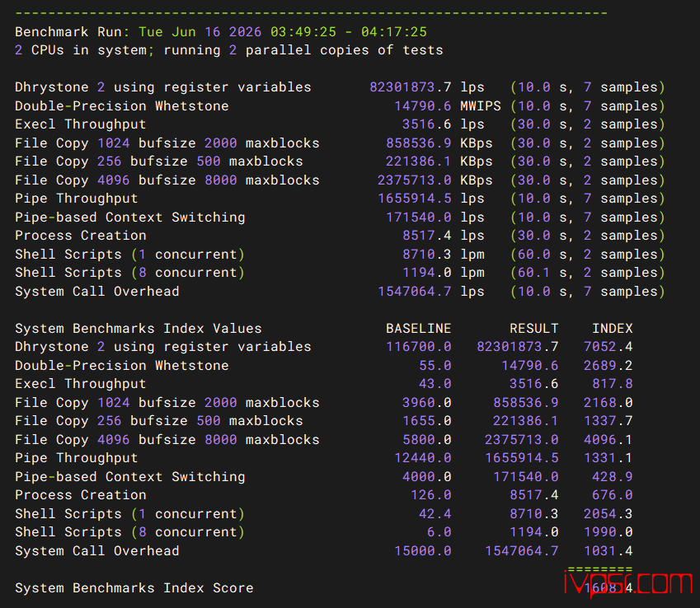Click the Pipe Throughput result 1655914.5 in index table

[x=521, y=458]
